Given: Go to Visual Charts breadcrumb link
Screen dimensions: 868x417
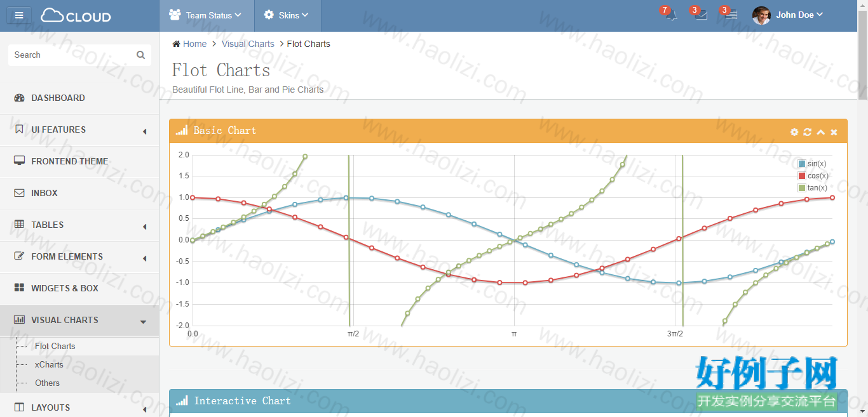Looking at the screenshot, I should click(x=248, y=44).
